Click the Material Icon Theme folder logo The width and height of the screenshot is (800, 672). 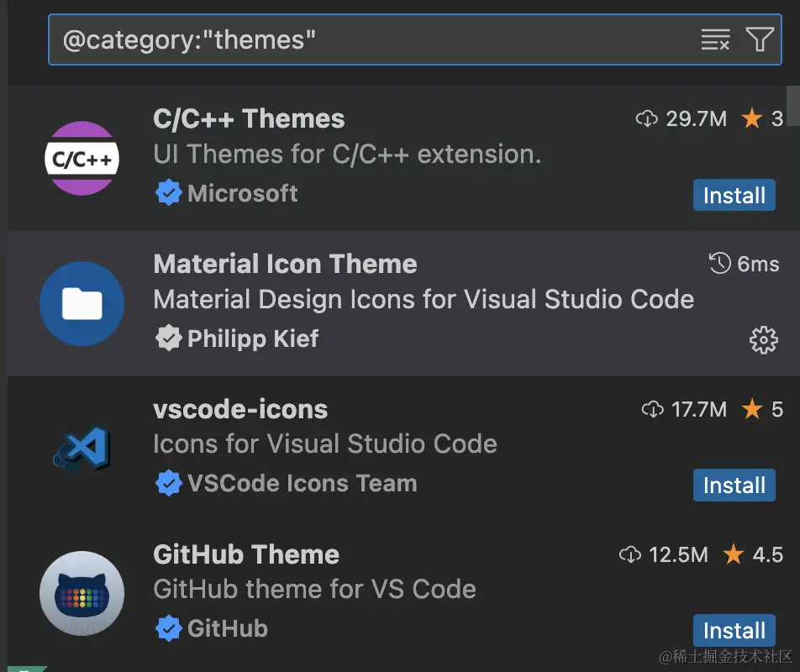click(82, 304)
